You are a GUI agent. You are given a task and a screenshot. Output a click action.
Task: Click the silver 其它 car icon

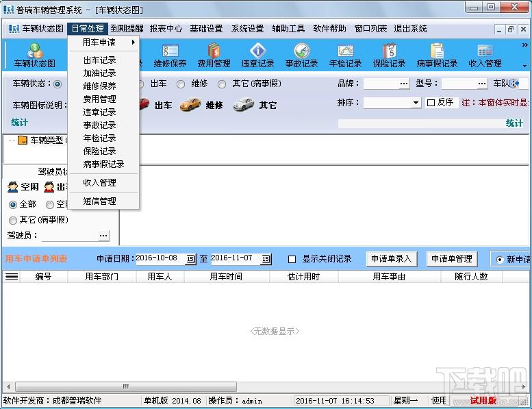244,105
